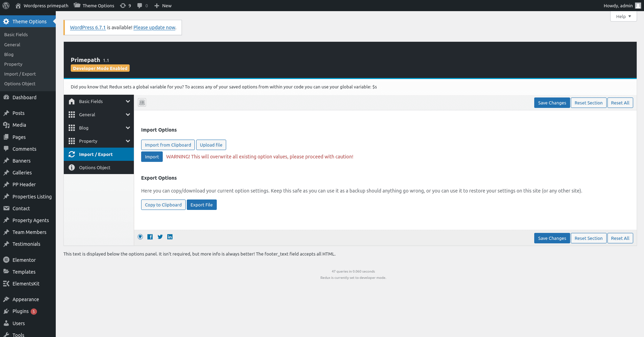The image size is (644, 337).
Task: Click top Save Changes button
Action: (552, 103)
